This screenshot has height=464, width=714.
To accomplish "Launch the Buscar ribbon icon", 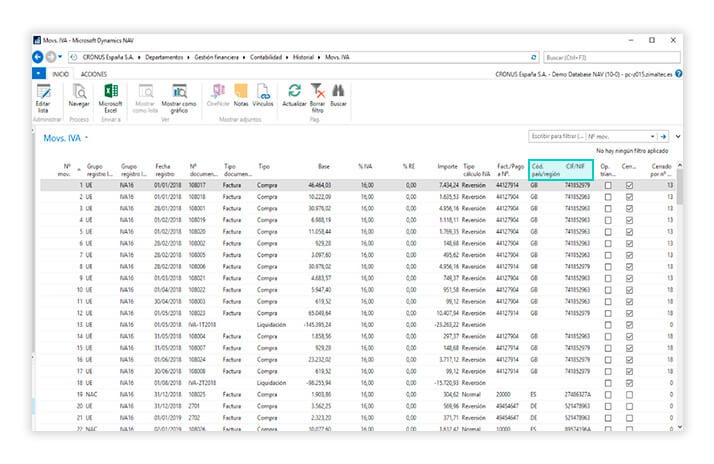I will [x=338, y=92].
